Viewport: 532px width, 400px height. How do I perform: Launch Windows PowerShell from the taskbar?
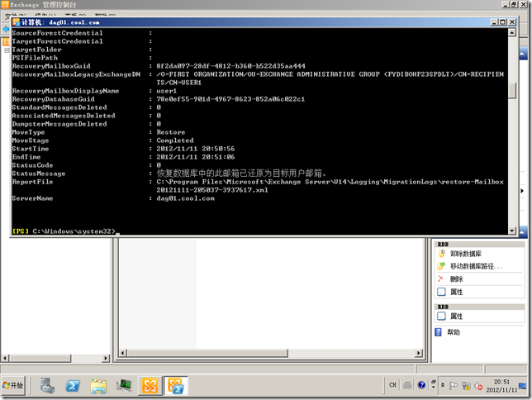click(x=73, y=386)
